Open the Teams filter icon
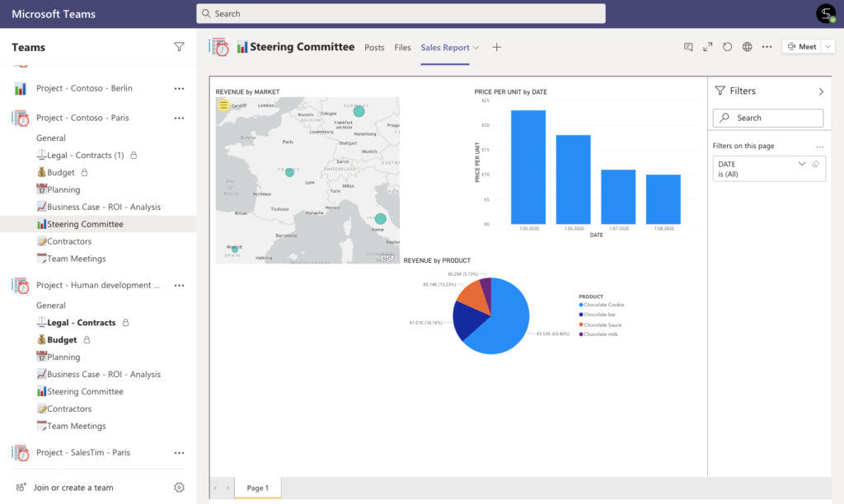844x504 pixels. click(179, 47)
